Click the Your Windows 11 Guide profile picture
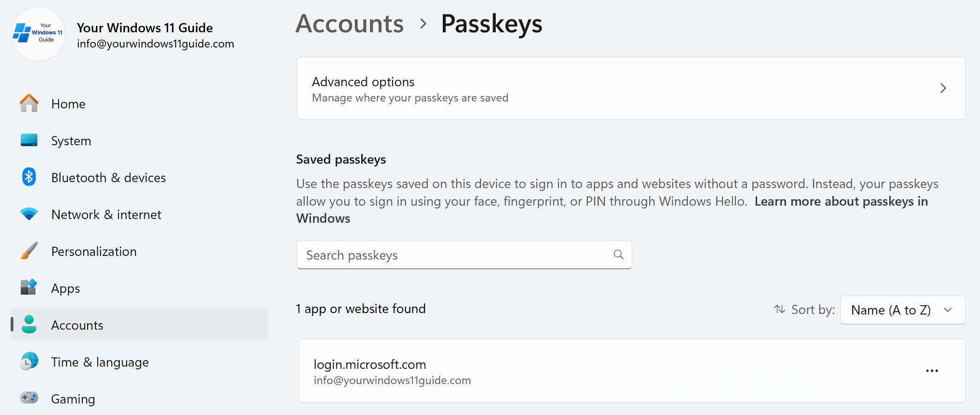This screenshot has height=415, width=980. pyautogui.click(x=38, y=34)
